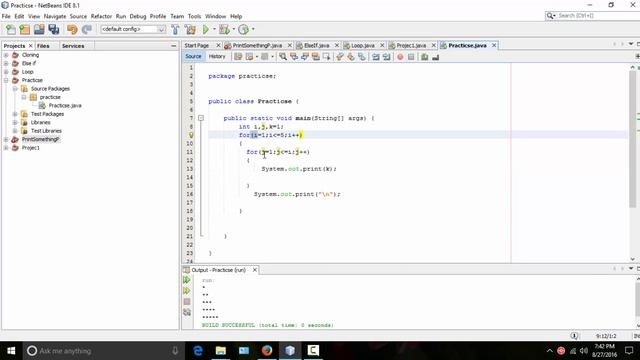Image resolution: width=640 pixels, height=360 pixels.
Task: Switch to the PrintSomethingP.java tab
Action: point(257,45)
